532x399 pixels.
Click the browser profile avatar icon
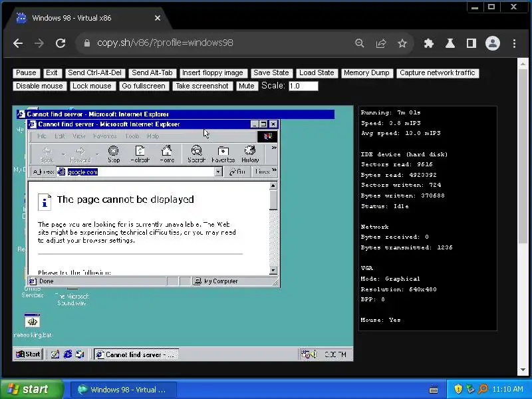(x=493, y=43)
